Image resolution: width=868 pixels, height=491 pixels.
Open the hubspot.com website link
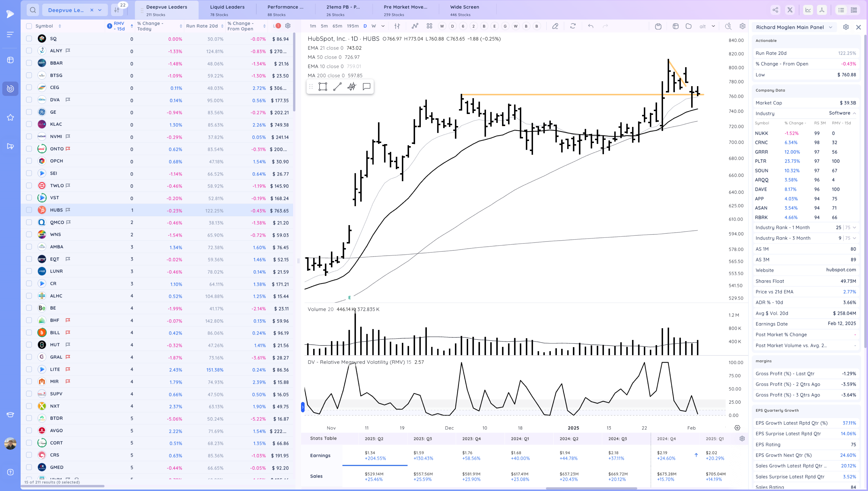[x=841, y=270]
